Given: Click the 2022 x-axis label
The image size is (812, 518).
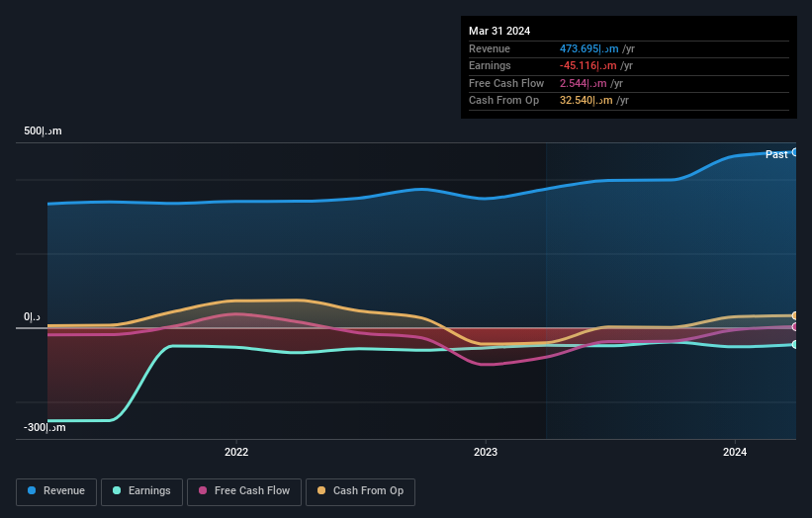Looking at the screenshot, I should click(236, 453).
